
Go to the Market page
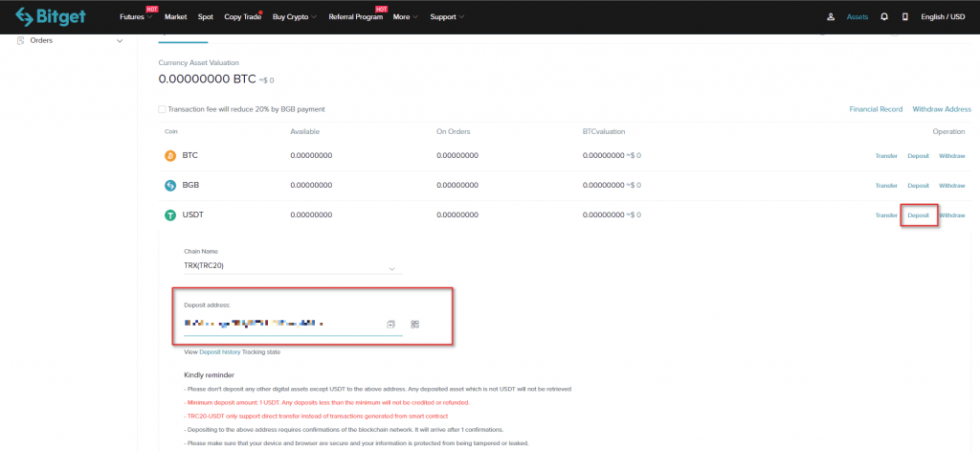[176, 17]
